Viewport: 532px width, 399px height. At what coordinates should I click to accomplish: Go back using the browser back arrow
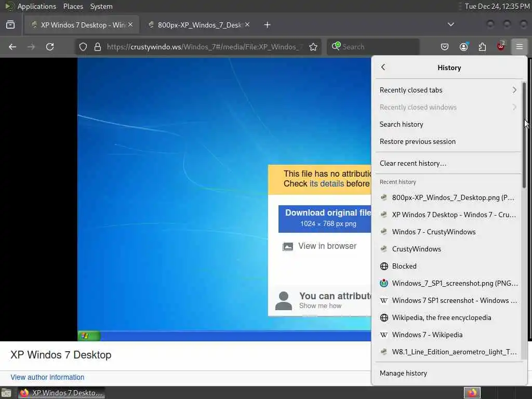[12, 47]
